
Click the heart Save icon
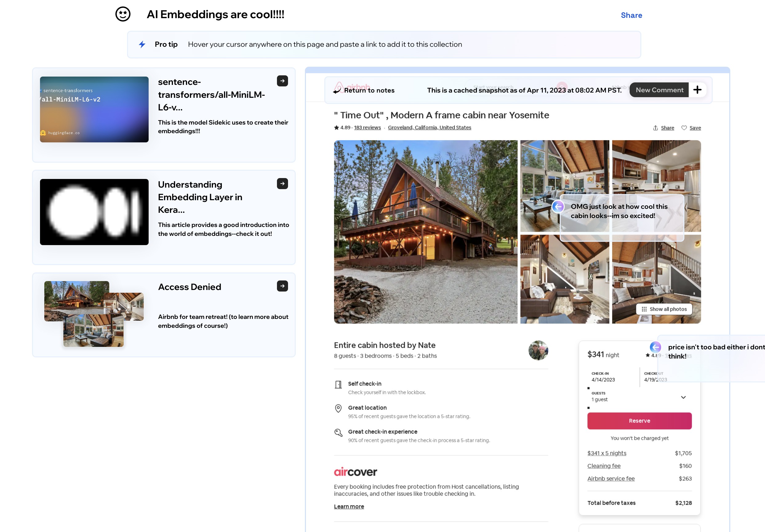[684, 128]
